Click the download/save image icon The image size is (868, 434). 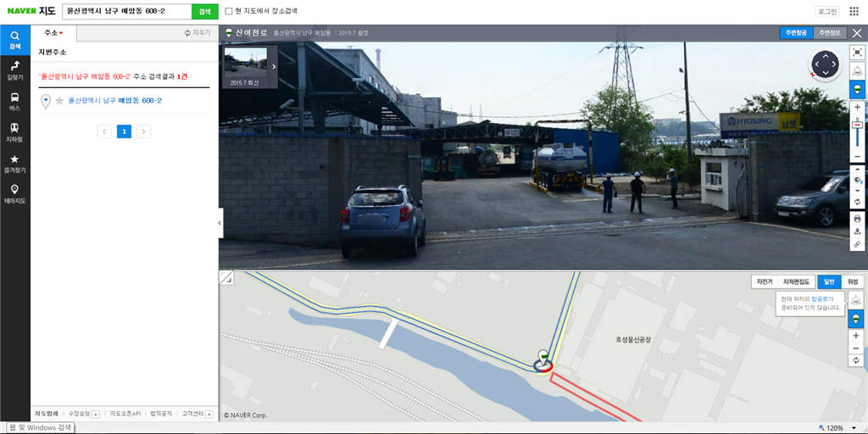click(857, 231)
